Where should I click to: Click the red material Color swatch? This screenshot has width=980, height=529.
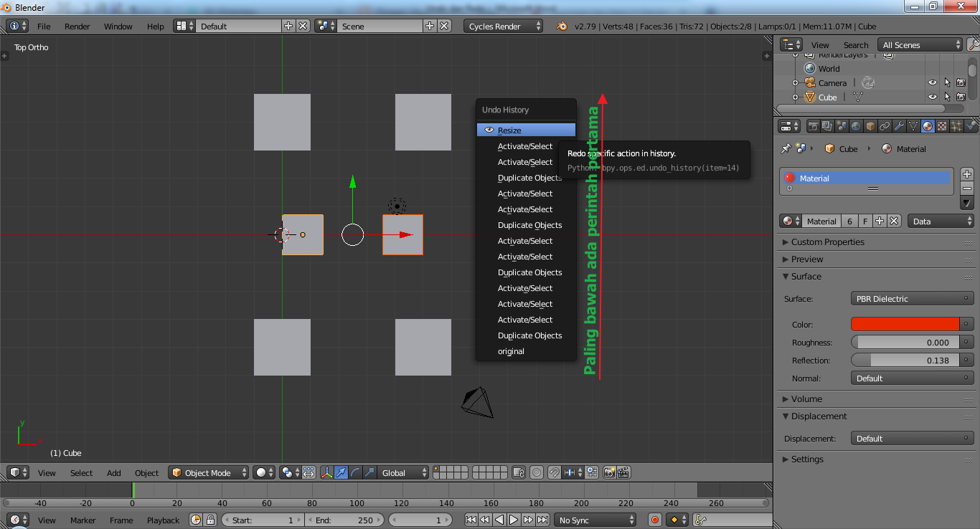tap(904, 324)
